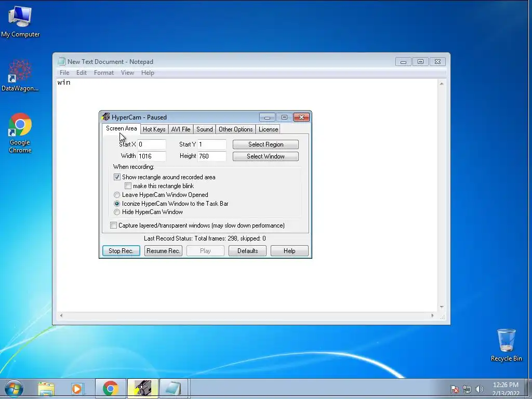Select Hide HyperCam Window option
The width and height of the screenshot is (532, 399).
(117, 212)
